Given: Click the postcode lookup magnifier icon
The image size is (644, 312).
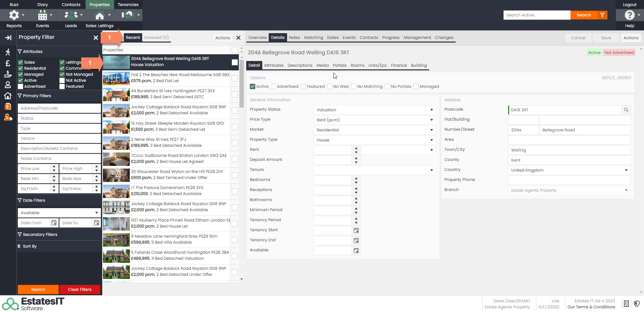Looking at the screenshot, I should [626, 110].
